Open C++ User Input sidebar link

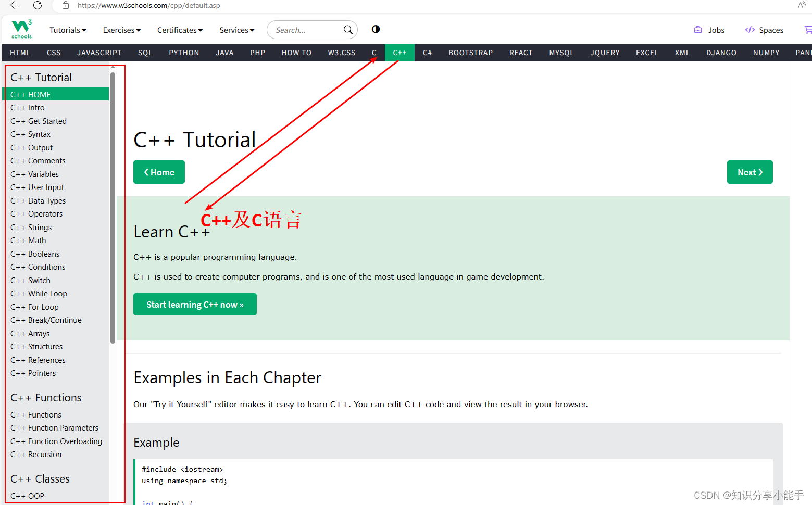[x=56, y=187]
